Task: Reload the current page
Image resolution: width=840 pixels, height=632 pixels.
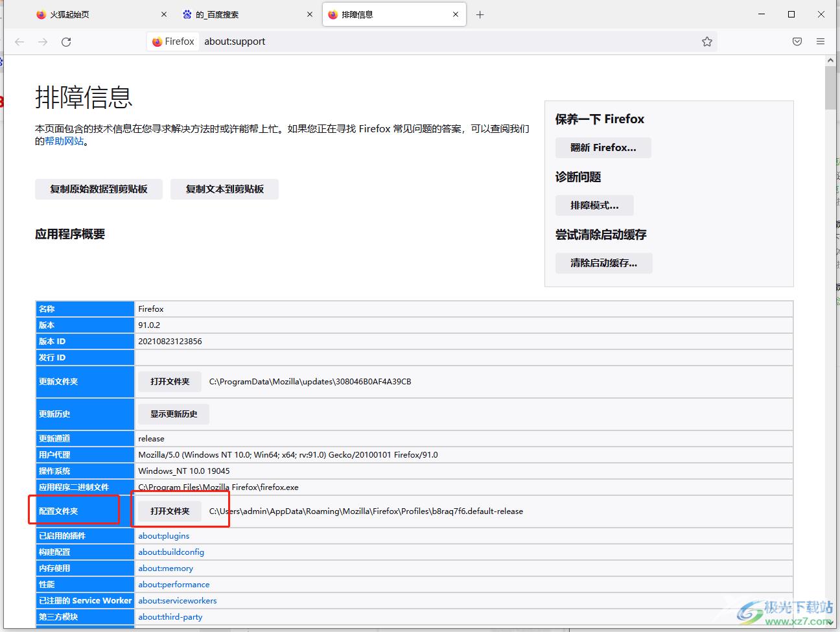Action: pyautogui.click(x=66, y=41)
